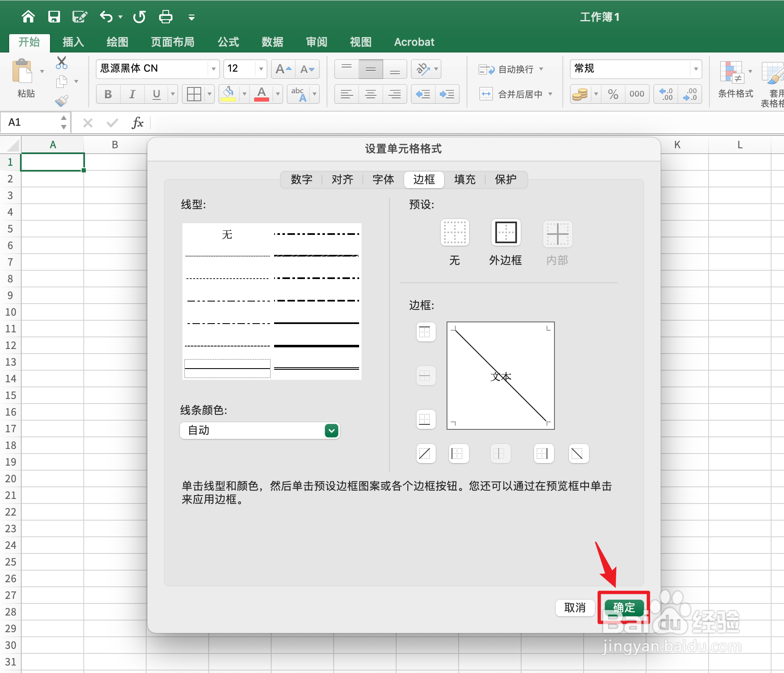Apply italic formatting
Viewport: 784px width, 673px height.
(132, 94)
